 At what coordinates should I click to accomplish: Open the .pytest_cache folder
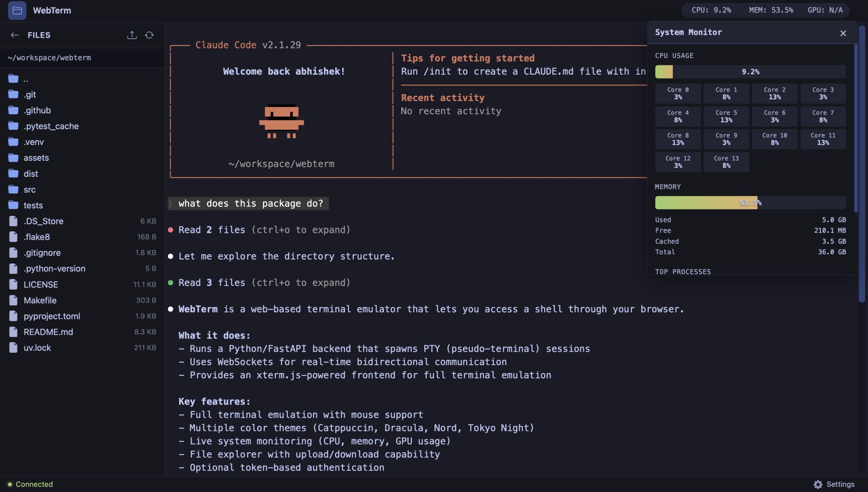[x=82, y=126]
